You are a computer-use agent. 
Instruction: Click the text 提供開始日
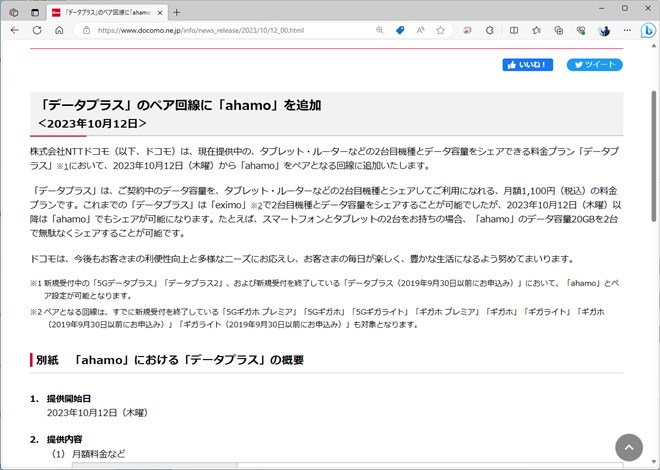pyautogui.click(x=69, y=398)
